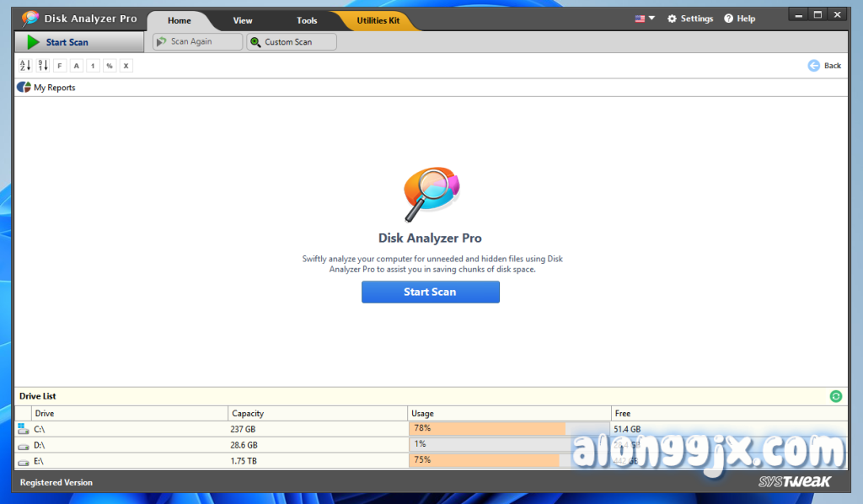This screenshot has height=504, width=863.
Task: Refresh the Drive List with green icon
Action: 835,396
